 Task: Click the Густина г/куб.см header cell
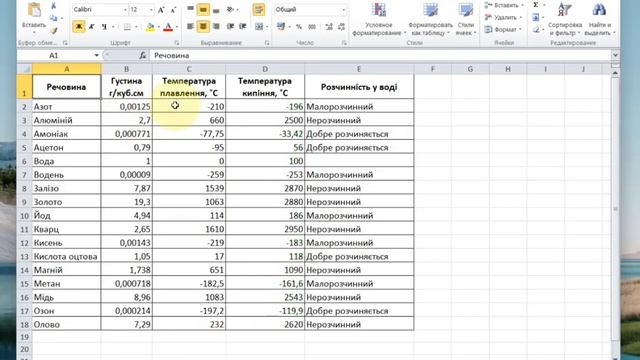click(x=127, y=87)
